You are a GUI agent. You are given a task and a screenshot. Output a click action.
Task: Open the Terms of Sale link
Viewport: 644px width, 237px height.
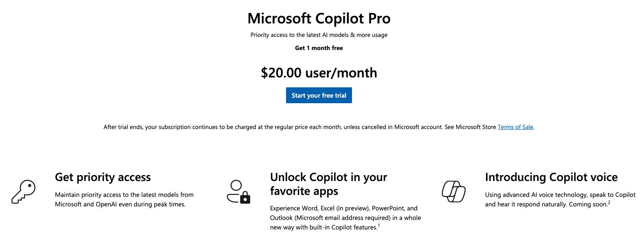(515, 127)
